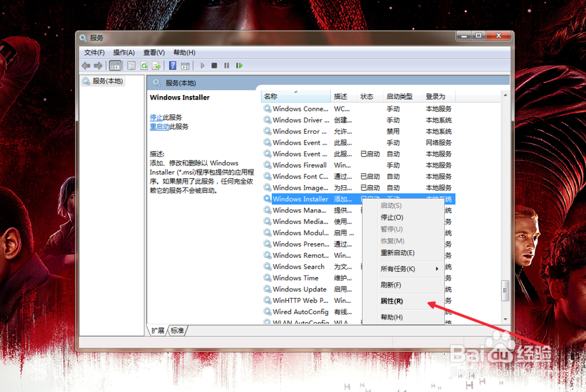Sort by the 启动类型 column header
The image size is (586, 392).
point(403,97)
